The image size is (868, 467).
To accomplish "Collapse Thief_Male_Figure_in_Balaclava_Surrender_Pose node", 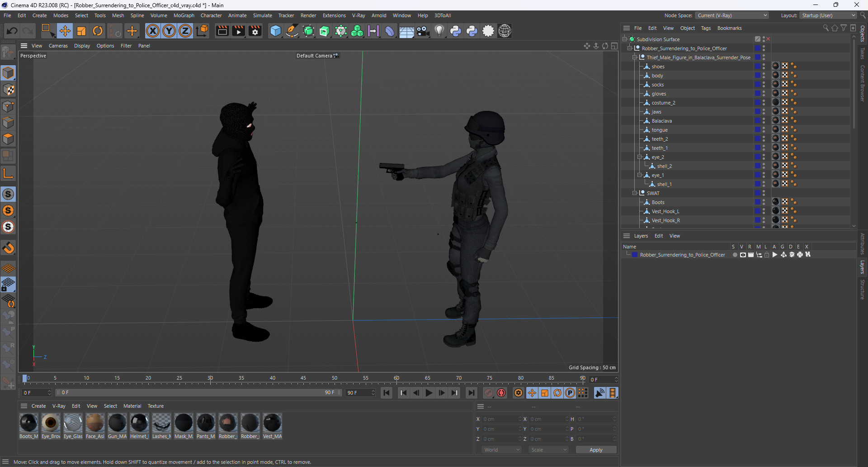I will tap(635, 57).
